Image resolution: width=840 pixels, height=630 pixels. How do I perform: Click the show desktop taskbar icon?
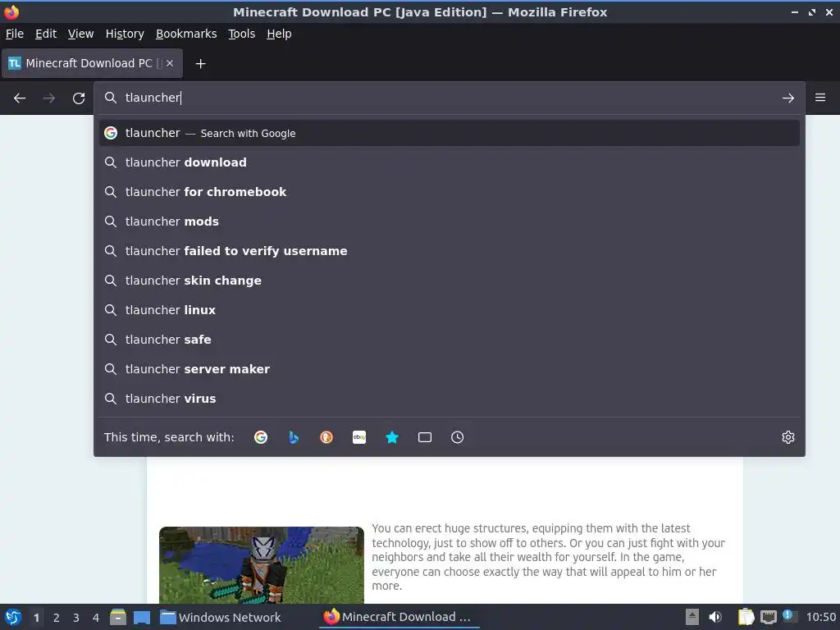[x=142, y=617]
